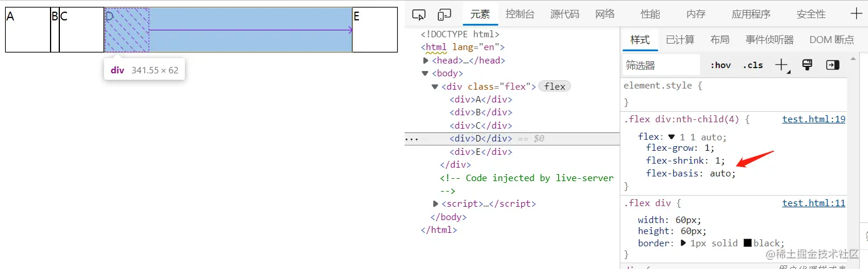The image size is (868, 269).
Task: Activate the inspect element picker icon
Action: pos(419,15)
